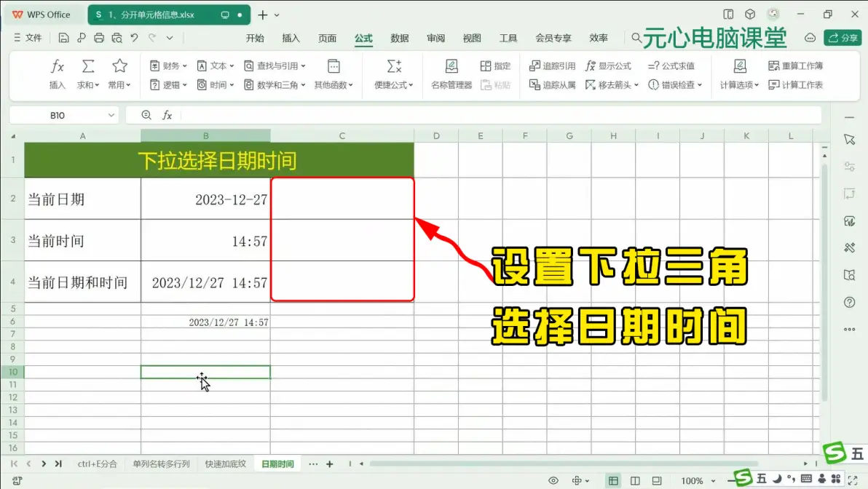Expand the Date and Time functions dropdown
The width and height of the screenshot is (868, 489).
[x=216, y=84]
